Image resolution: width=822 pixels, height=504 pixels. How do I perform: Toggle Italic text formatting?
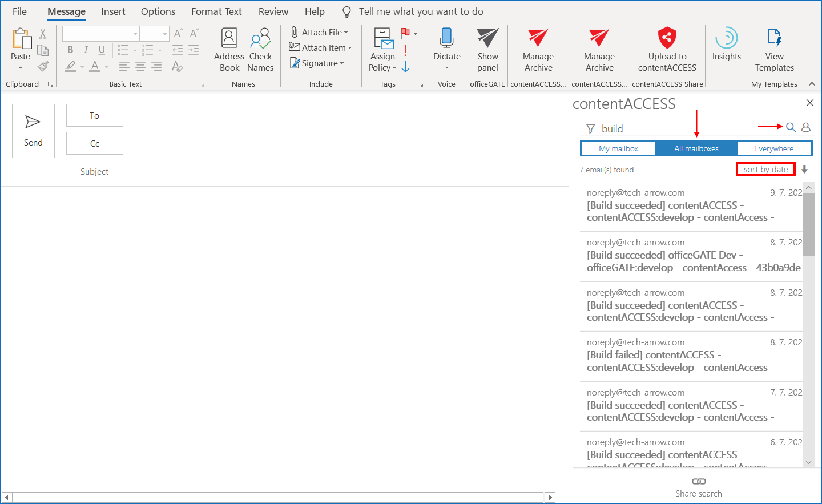click(86, 50)
